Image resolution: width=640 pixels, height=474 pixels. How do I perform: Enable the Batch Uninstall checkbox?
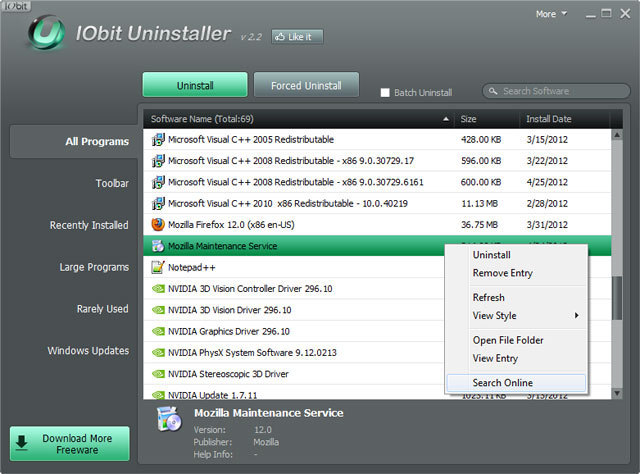385,93
